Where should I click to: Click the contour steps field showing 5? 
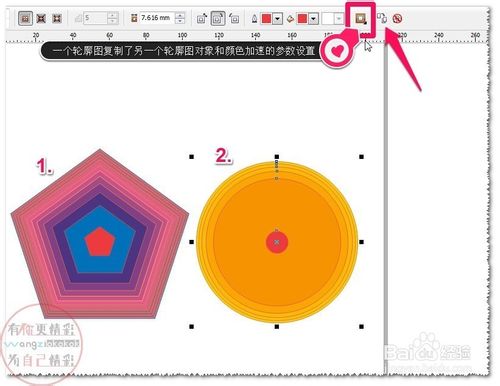(x=95, y=18)
